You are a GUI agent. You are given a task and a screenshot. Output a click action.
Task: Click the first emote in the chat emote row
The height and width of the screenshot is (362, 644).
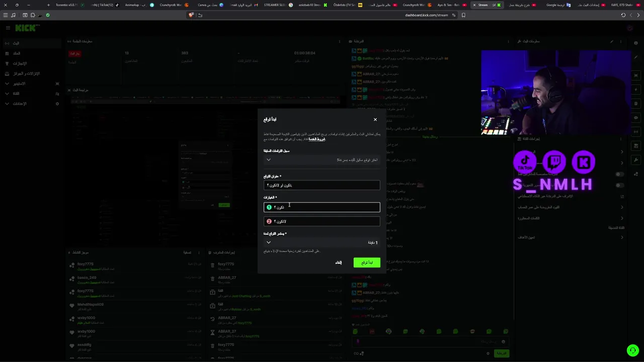tap(355, 331)
